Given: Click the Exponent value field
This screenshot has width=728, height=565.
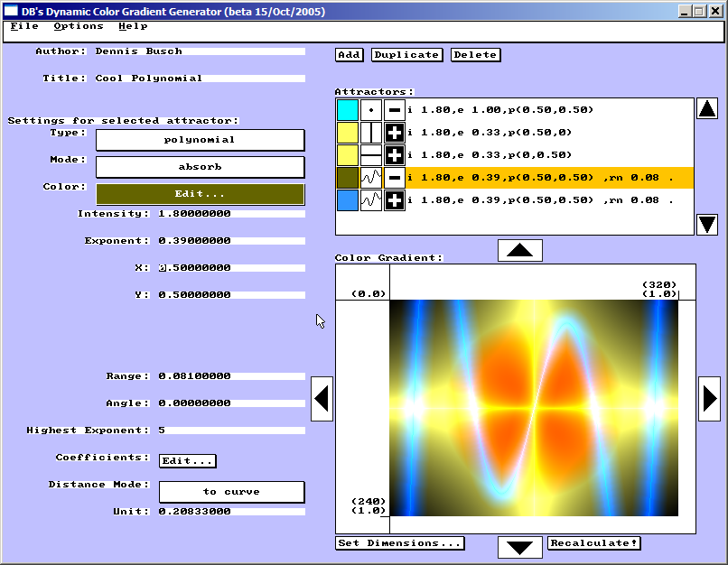Looking at the screenshot, I should (232, 241).
